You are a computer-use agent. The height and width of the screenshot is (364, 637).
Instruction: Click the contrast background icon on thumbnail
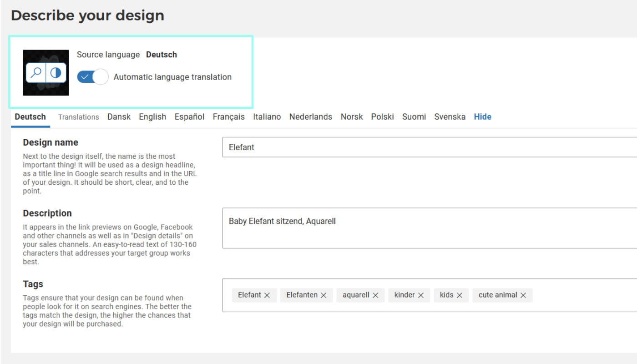56,73
